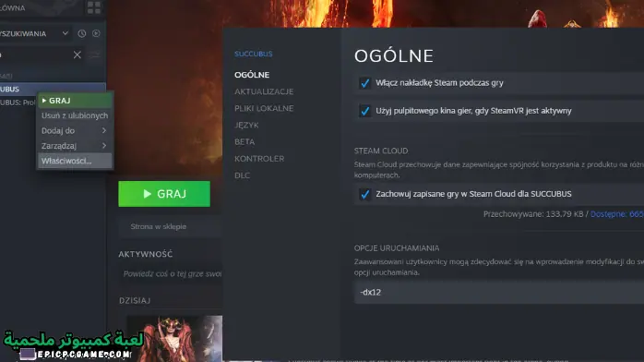Open Strona w sklepie store page link
The width and height of the screenshot is (644, 362).
tap(159, 226)
